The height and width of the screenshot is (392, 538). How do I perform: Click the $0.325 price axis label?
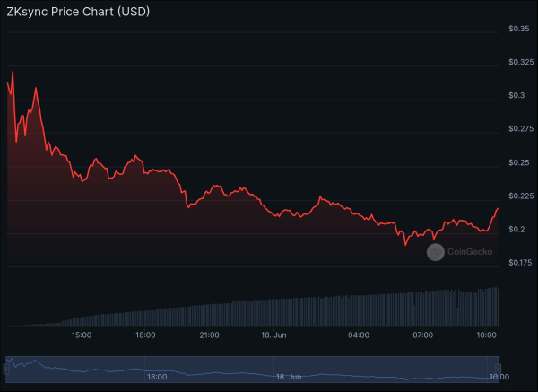521,62
